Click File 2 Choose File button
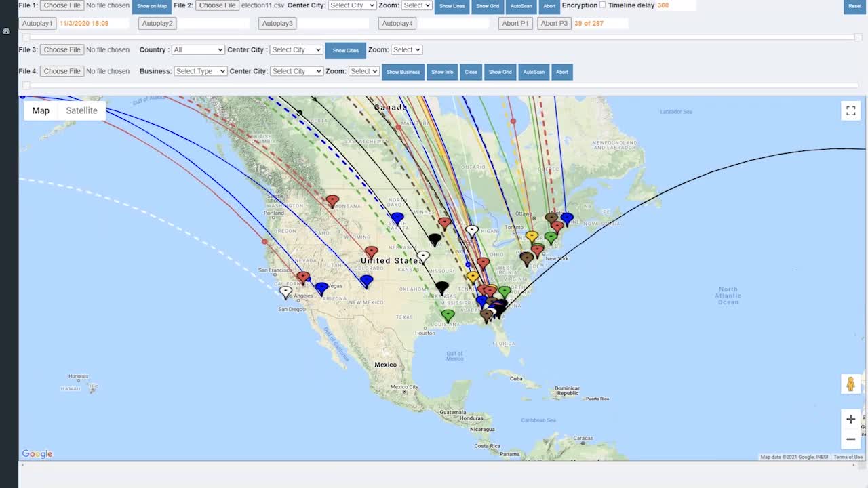Image resolution: width=868 pixels, height=488 pixels. [x=218, y=5]
